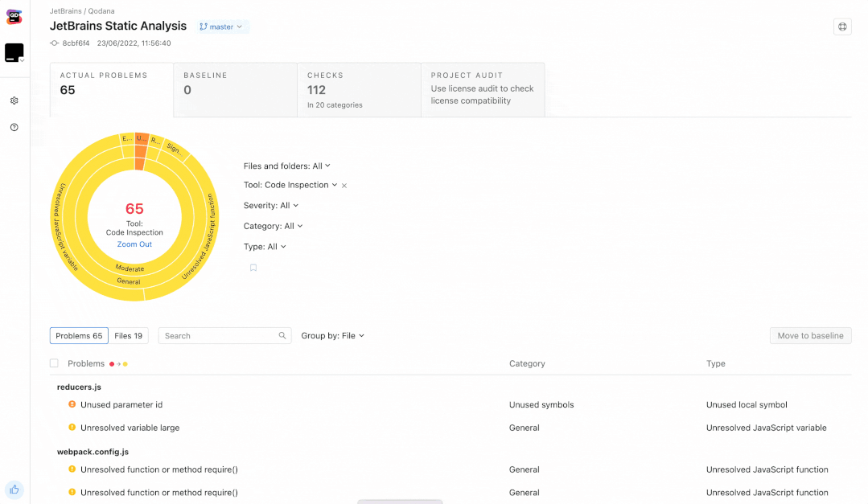Select the Checks tab

coord(360,89)
